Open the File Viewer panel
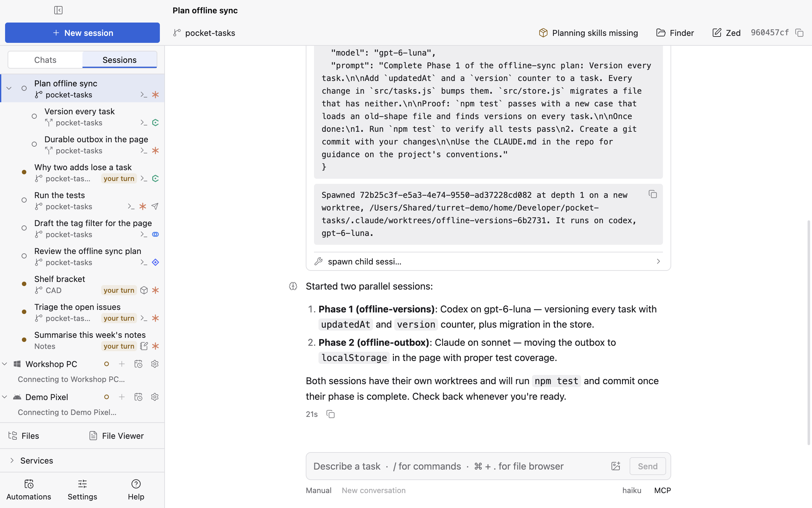The height and width of the screenshot is (508, 812). click(116, 436)
